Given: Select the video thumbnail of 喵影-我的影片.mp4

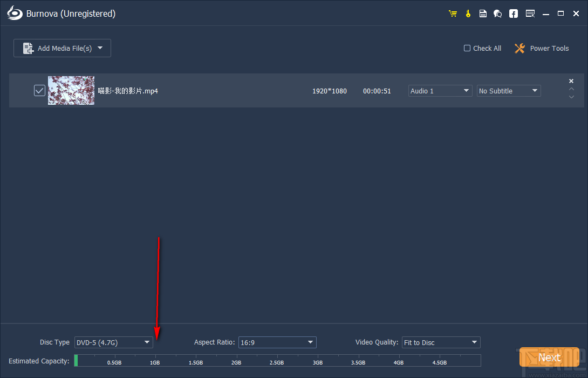Looking at the screenshot, I should click(71, 91).
